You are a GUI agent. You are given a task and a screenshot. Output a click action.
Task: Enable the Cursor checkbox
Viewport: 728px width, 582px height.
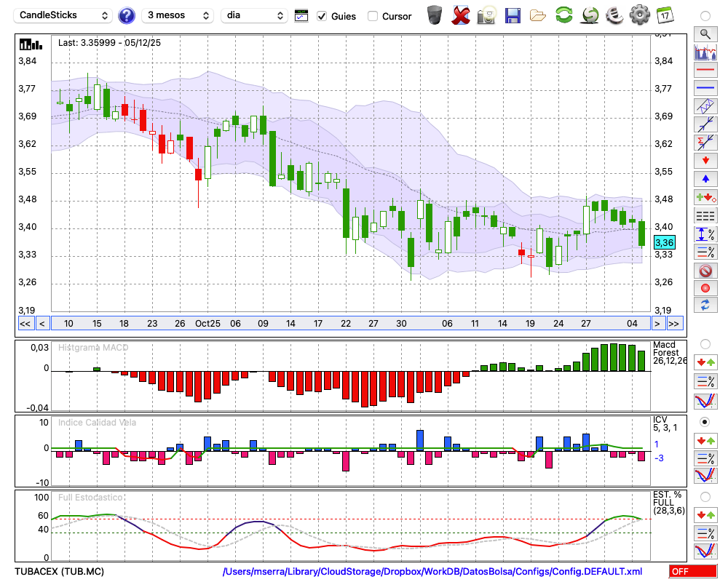pos(373,16)
